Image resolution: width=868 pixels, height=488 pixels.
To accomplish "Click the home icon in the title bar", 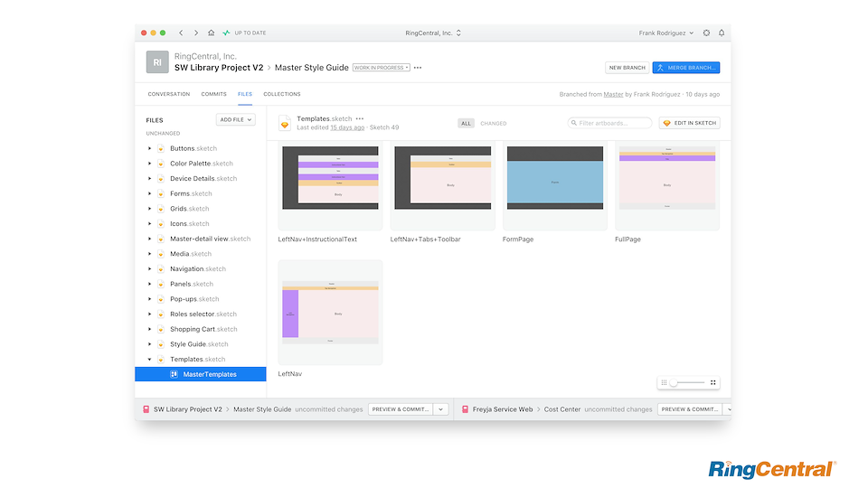I will [x=212, y=33].
